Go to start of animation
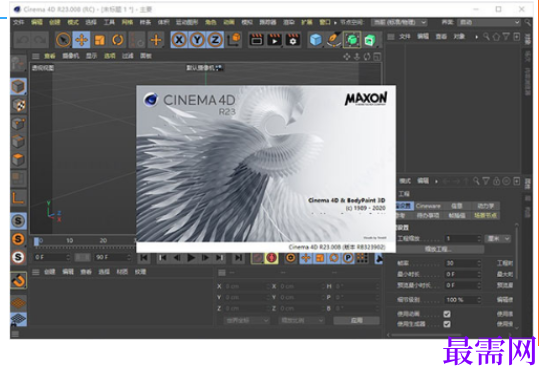This screenshot has width=555, height=382. point(144,258)
